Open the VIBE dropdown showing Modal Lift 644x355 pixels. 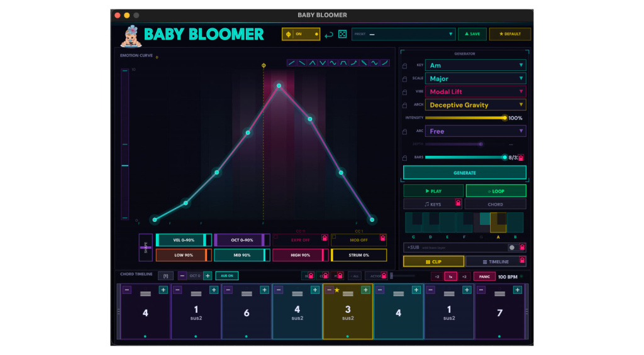tap(475, 92)
